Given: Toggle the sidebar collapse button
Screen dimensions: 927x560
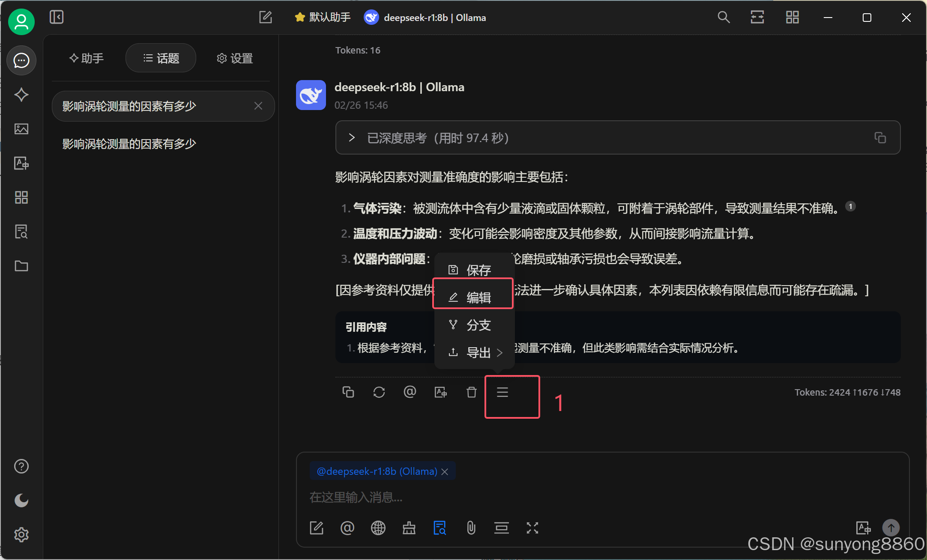Looking at the screenshot, I should click(x=57, y=17).
